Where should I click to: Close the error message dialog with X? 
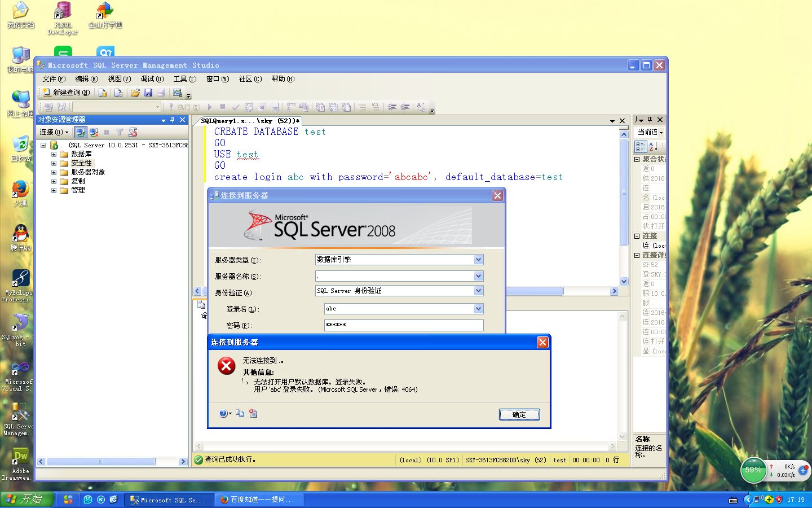pos(542,343)
